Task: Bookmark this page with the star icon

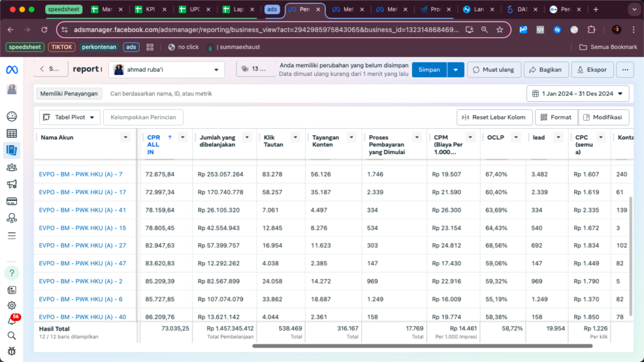Action: 499,30
